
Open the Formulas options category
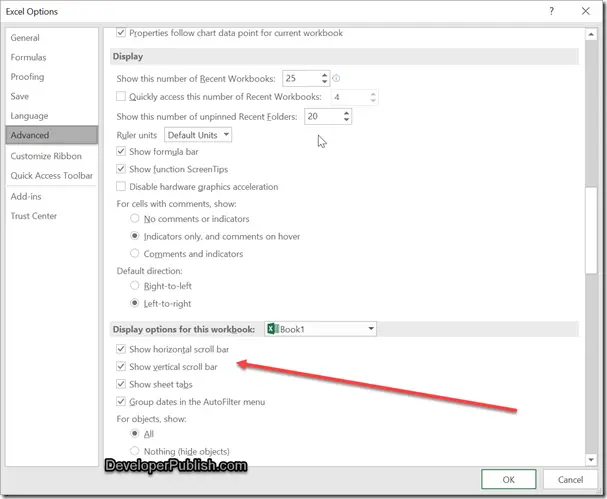click(x=51, y=57)
